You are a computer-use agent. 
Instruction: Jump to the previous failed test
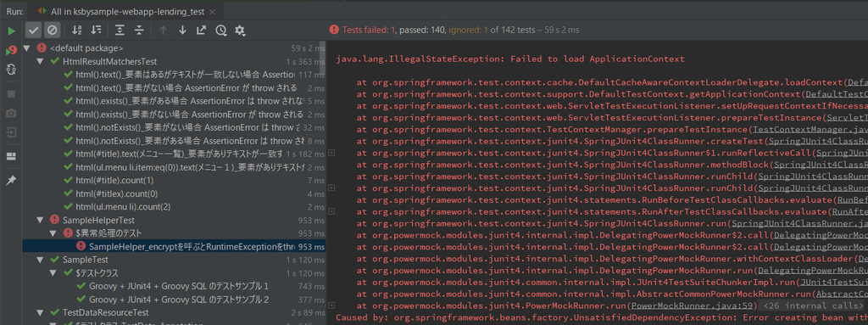click(164, 31)
